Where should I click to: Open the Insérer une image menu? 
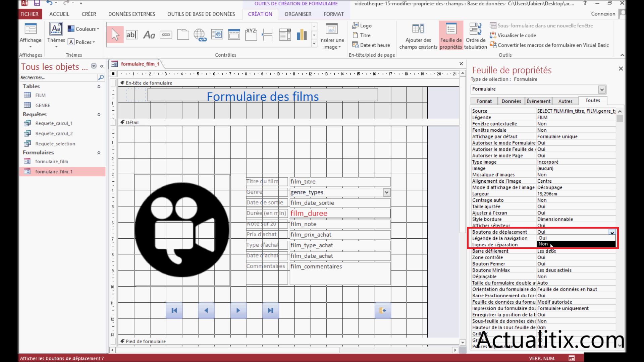tap(331, 37)
